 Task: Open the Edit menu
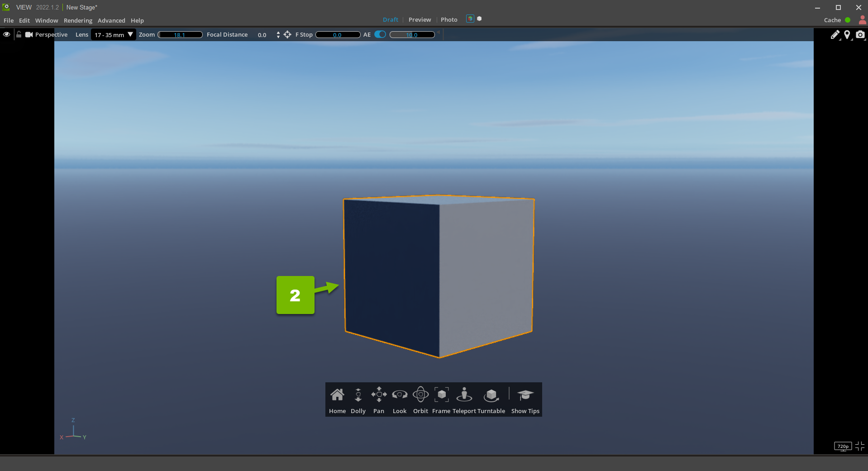click(x=24, y=20)
